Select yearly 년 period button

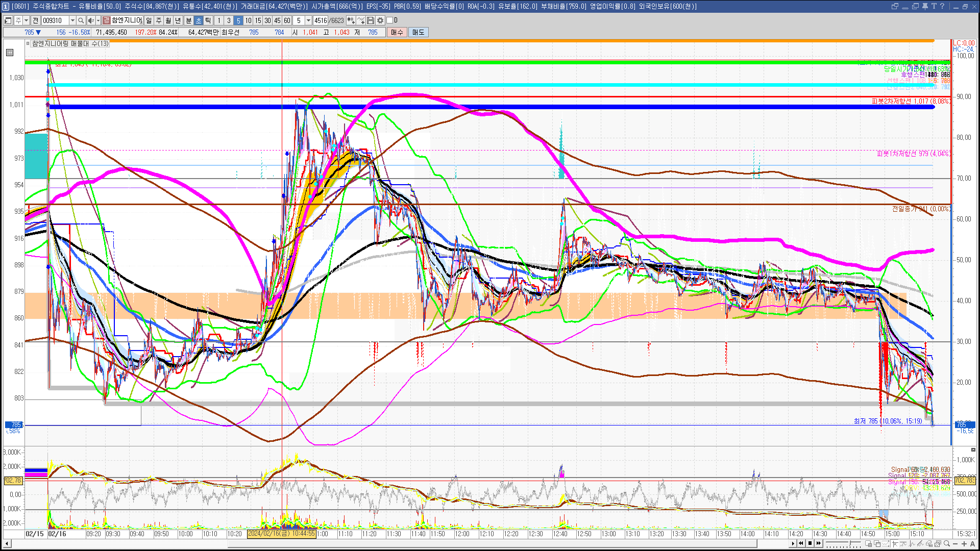[x=178, y=20]
